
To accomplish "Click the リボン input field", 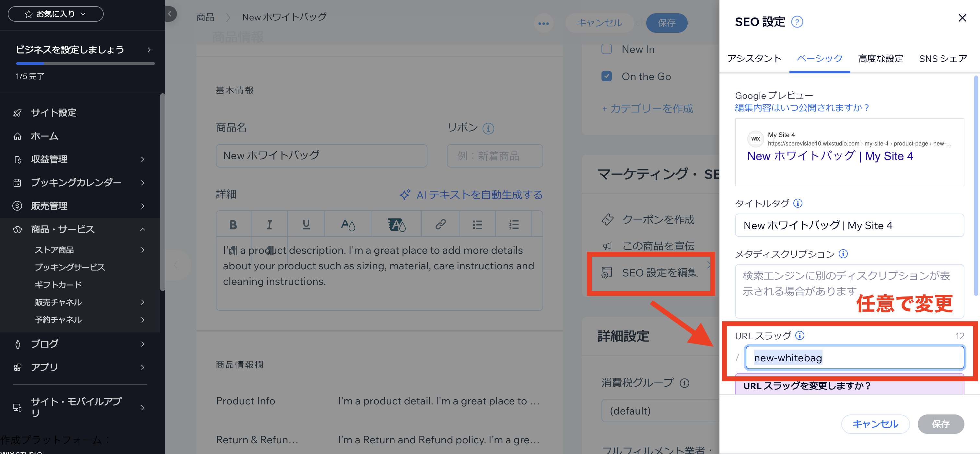I will 495,156.
